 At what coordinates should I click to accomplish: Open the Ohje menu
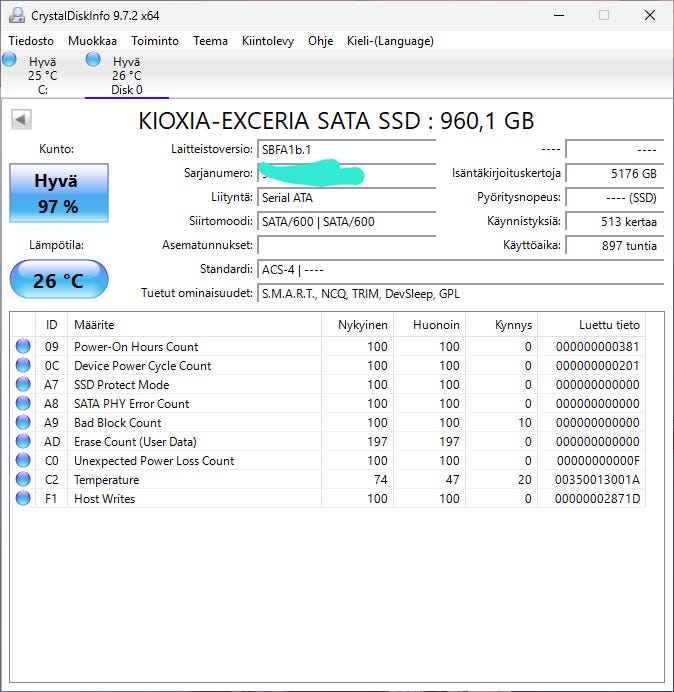320,41
